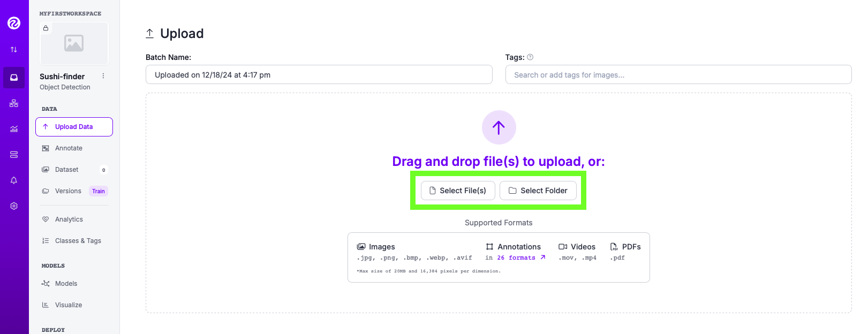Image resolution: width=868 pixels, height=334 pixels.
Task: Click the Images format icon
Action: (361, 247)
